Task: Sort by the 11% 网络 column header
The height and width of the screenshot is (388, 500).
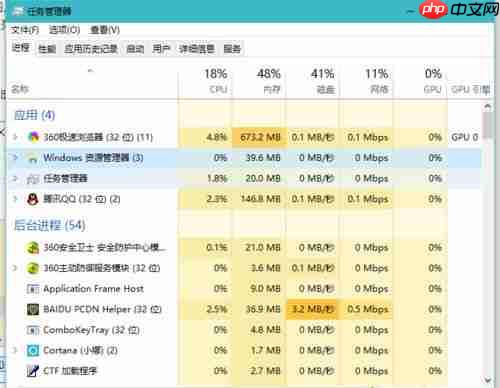Action: point(366,81)
